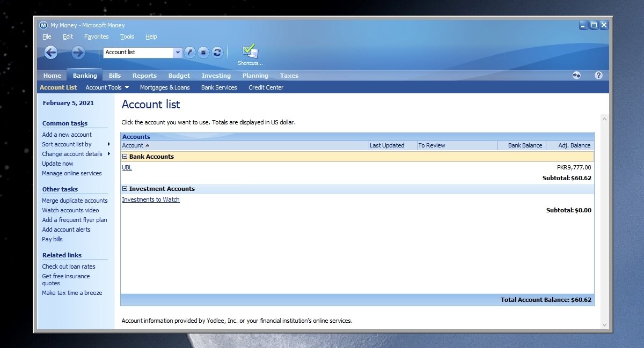644x348 pixels.
Task: Open the Shortcuts icon below the toolbar
Action: (x=250, y=51)
